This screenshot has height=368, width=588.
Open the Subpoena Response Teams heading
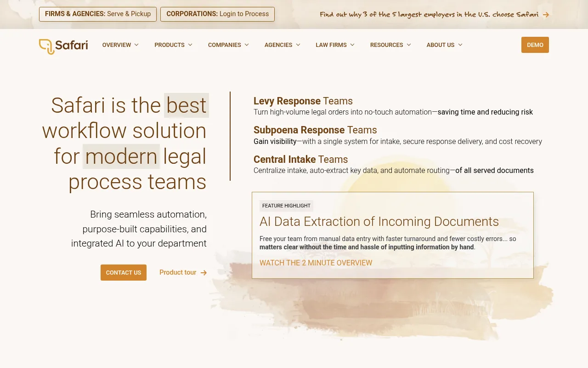pyautogui.click(x=315, y=130)
